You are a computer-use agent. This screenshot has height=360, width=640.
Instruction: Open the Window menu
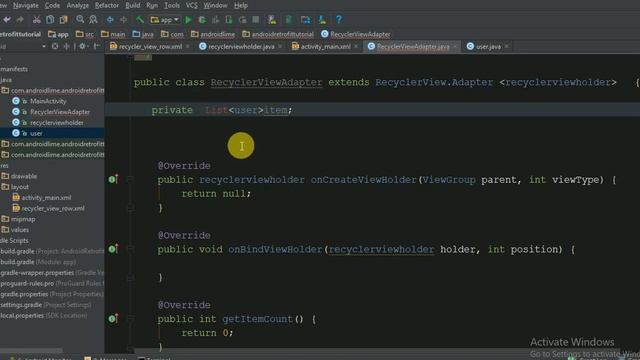click(215, 6)
